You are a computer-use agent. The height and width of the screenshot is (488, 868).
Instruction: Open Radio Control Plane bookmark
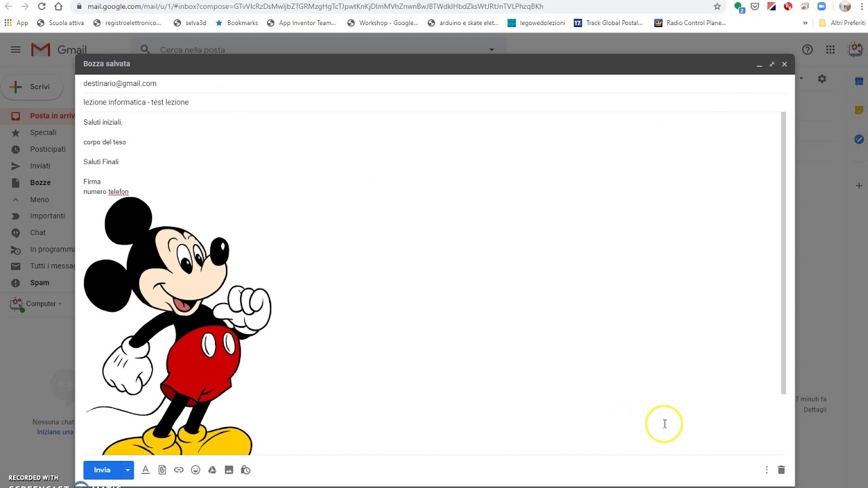(690, 22)
